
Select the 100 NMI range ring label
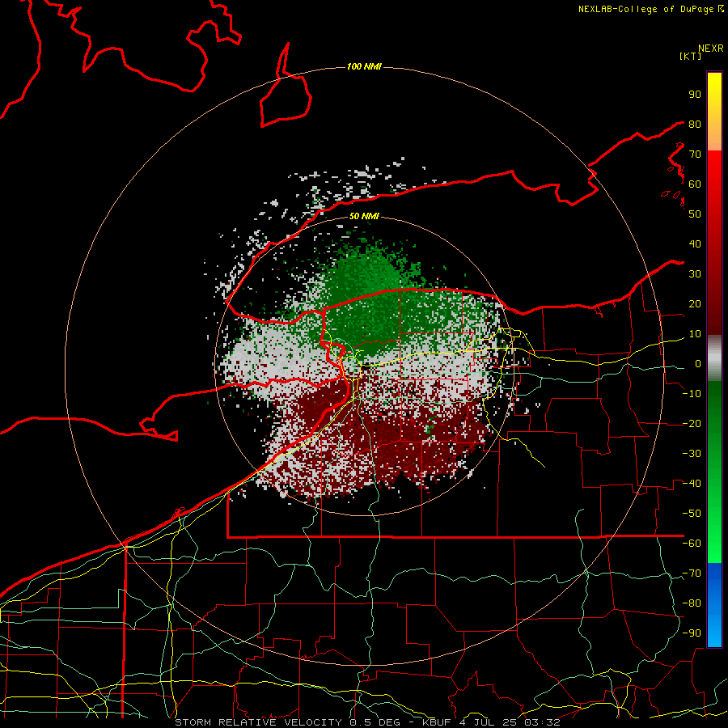[x=364, y=67]
